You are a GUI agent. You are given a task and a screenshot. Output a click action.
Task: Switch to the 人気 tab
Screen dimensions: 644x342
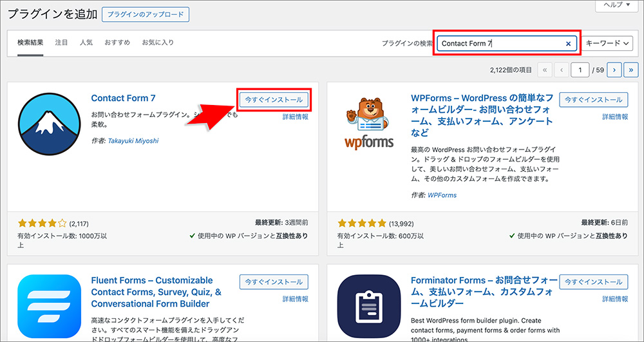tap(86, 43)
